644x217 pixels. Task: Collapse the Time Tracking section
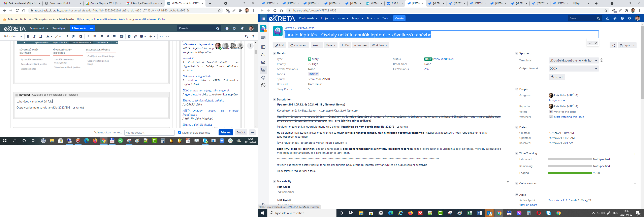click(517, 153)
